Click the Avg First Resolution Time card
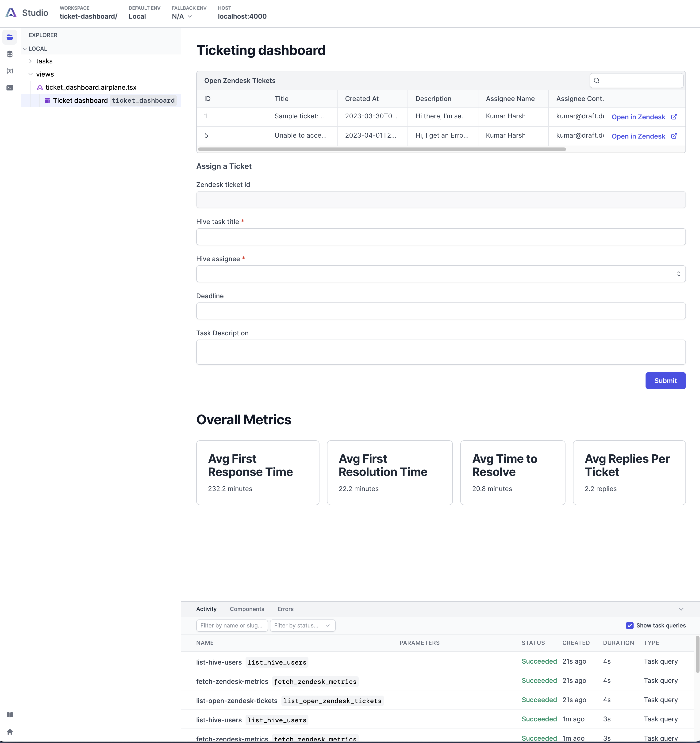 pyautogui.click(x=390, y=472)
